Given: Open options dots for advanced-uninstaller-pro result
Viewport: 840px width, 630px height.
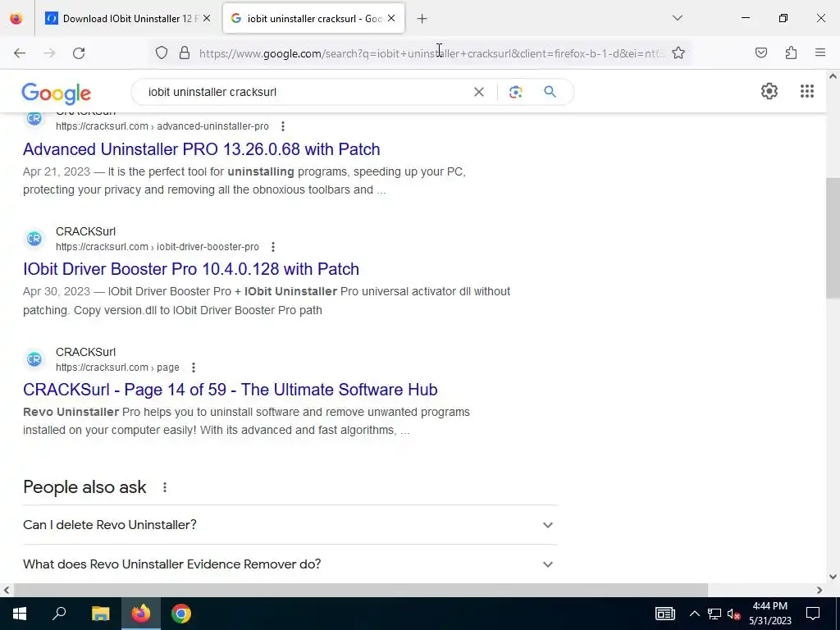Looking at the screenshot, I should pos(283,126).
